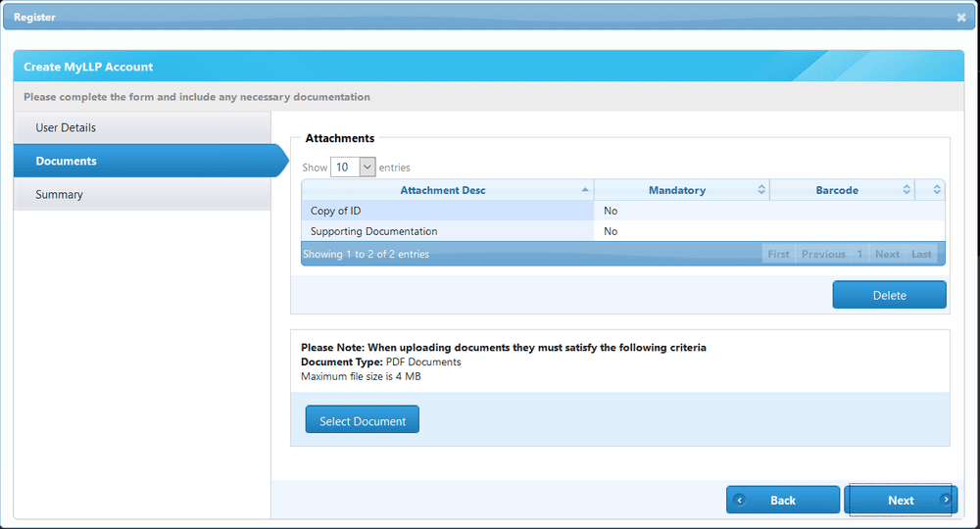Click the Mandatory 'No' cell for Copy of ID

(682, 211)
